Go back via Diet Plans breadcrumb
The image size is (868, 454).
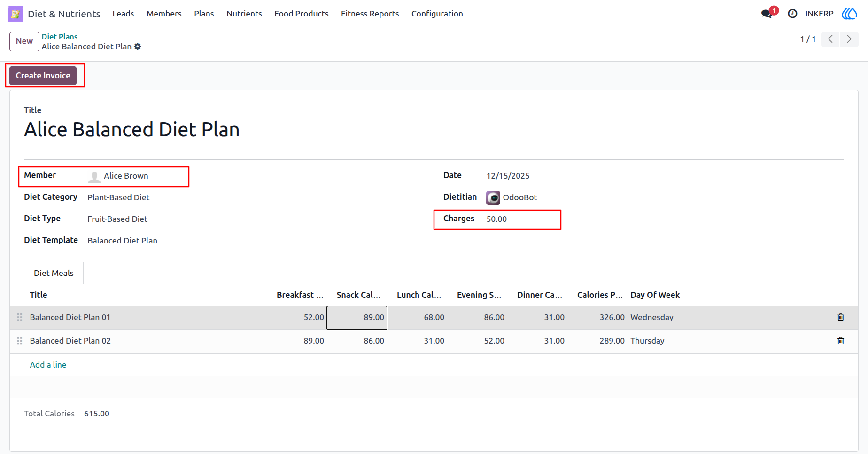point(60,37)
